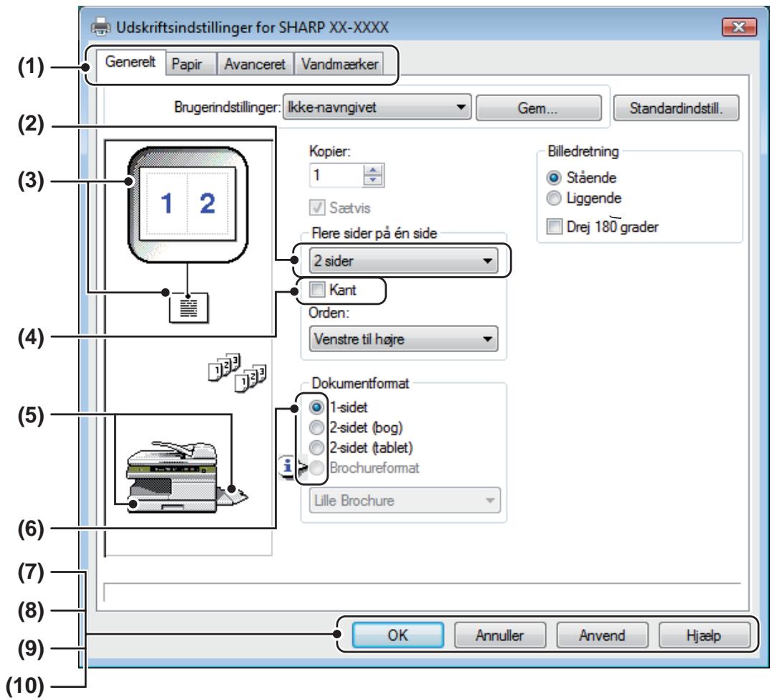Click the Anvend button
This screenshot has width=772, height=700.
pyautogui.click(x=602, y=635)
